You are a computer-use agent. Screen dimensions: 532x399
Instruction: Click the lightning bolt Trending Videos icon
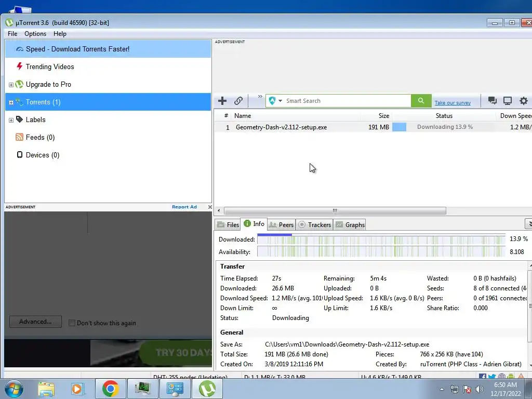click(19, 66)
